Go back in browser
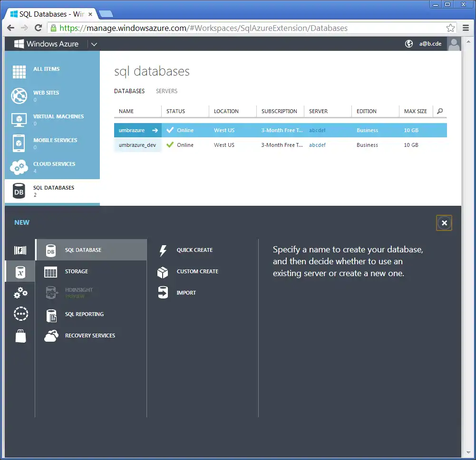The height and width of the screenshot is (460, 476). point(10,28)
